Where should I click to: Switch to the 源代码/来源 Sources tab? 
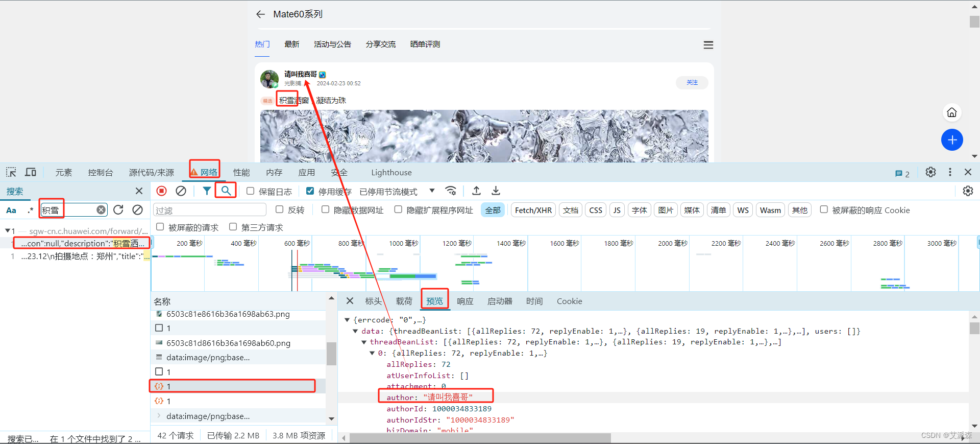(x=151, y=173)
